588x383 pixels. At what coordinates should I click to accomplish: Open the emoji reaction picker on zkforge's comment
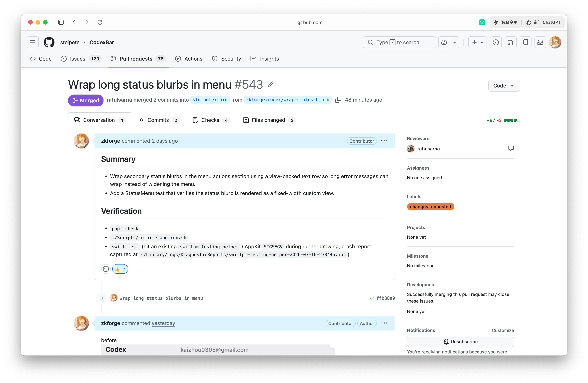point(106,269)
